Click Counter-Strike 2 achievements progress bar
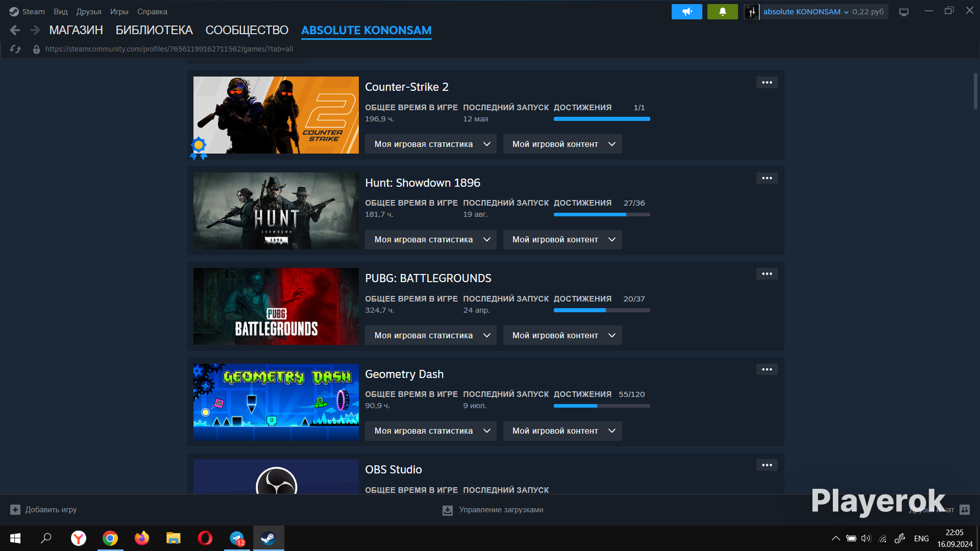Image resolution: width=980 pixels, height=551 pixels. [x=602, y=119]
